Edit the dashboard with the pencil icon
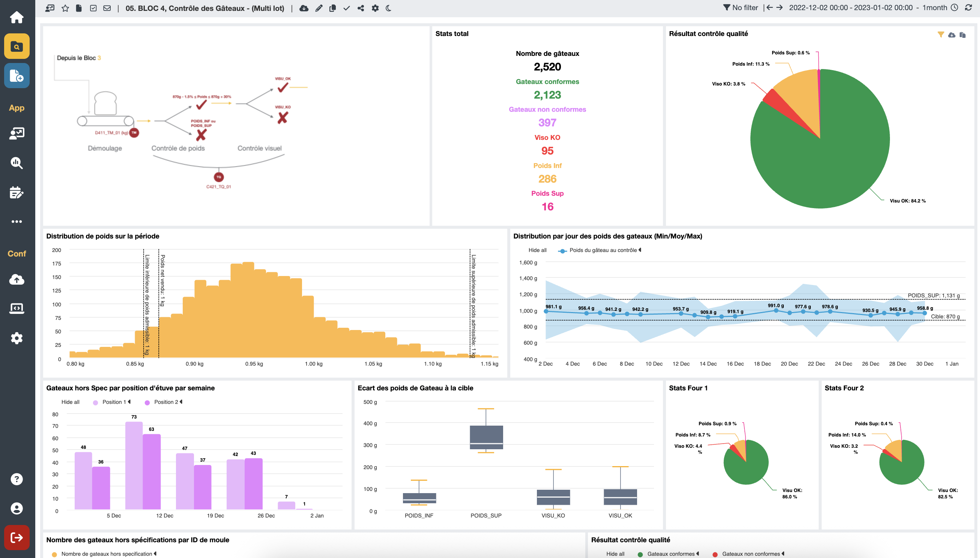The height and width of the screenshot is (558, 980). [319, 8]
